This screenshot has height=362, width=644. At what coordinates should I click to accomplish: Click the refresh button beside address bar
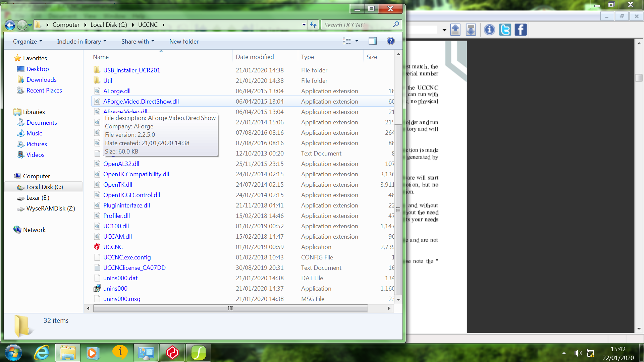313,25
